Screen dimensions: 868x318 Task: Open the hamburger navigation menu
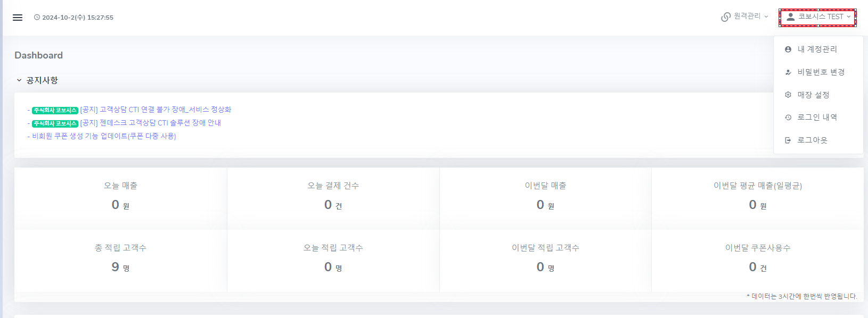click(18, 18)
